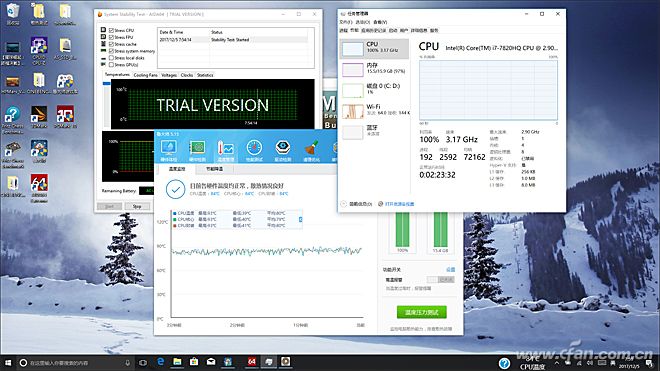Open the Clocks tab
660x371 pixels.
click(186, 75)
